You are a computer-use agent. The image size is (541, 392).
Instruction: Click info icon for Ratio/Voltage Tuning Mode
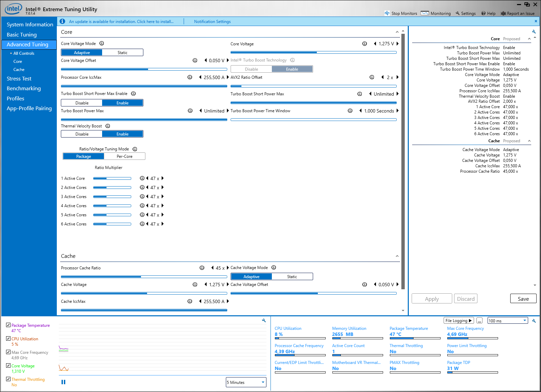tap(135, 149)
